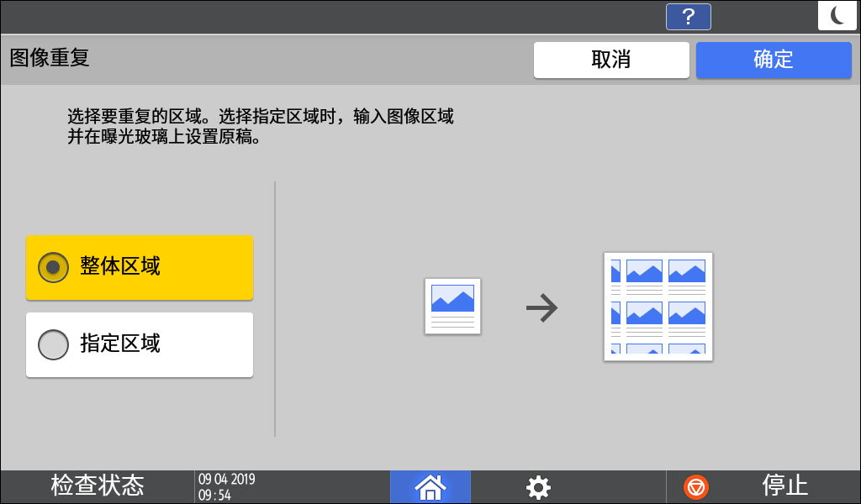Tap the highlighted yellow selection area
This screenshot has height=504, width=861.
tap(139, 267)
